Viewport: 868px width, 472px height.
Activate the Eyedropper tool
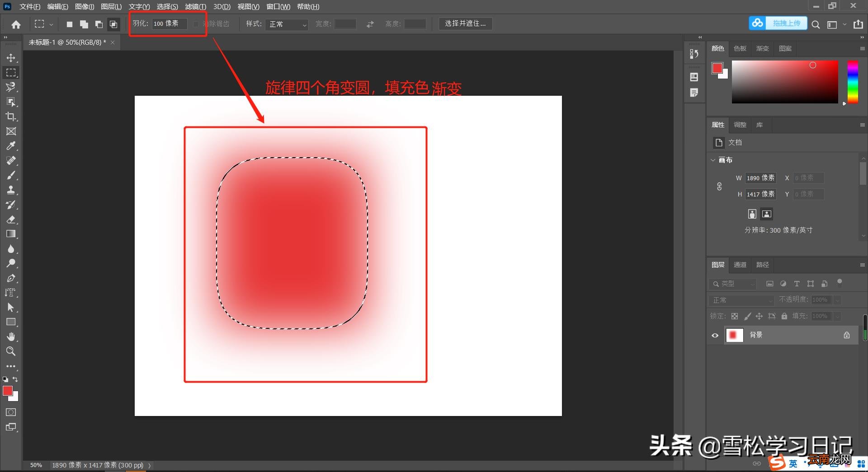pyautogui.click(x=11, y=146)
